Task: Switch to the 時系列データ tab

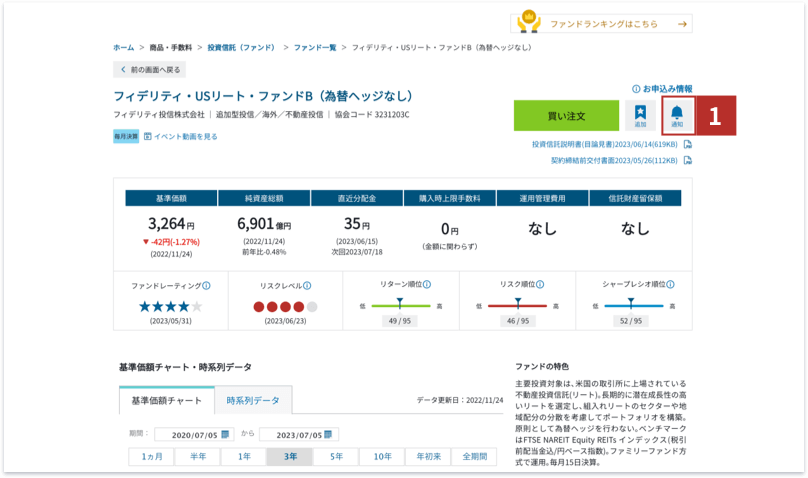Action: coord(253,401)
